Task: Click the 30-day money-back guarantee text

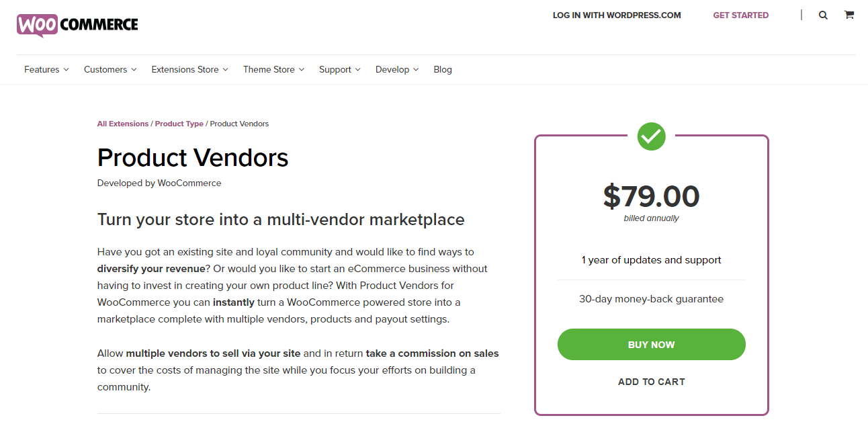Action: [x=651, y=298]
